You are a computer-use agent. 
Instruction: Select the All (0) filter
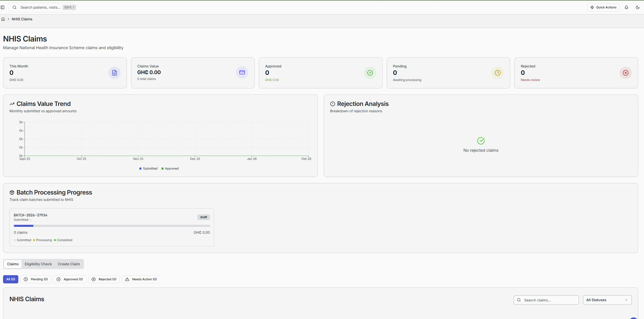[x=11, y=279]
